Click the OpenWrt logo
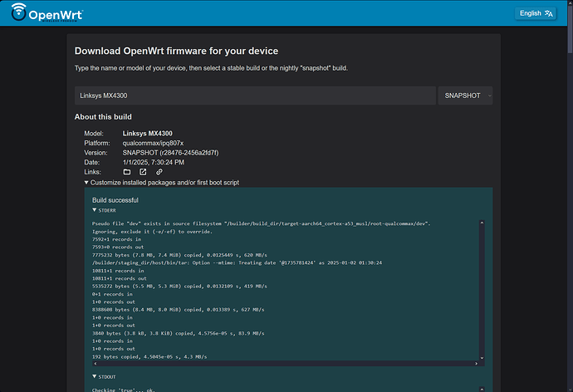Image resolution: width=573 pixels, height=392 pixels. (47, 12)
